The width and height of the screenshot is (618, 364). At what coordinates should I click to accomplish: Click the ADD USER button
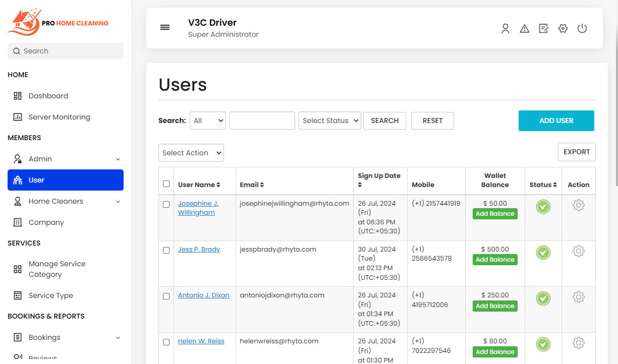[556, 120]
